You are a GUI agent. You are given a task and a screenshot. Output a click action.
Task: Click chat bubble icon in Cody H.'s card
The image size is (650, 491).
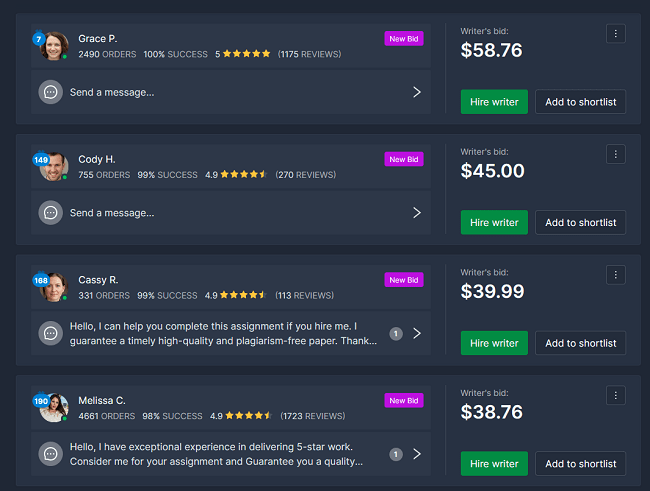click(x=50, y=212)
